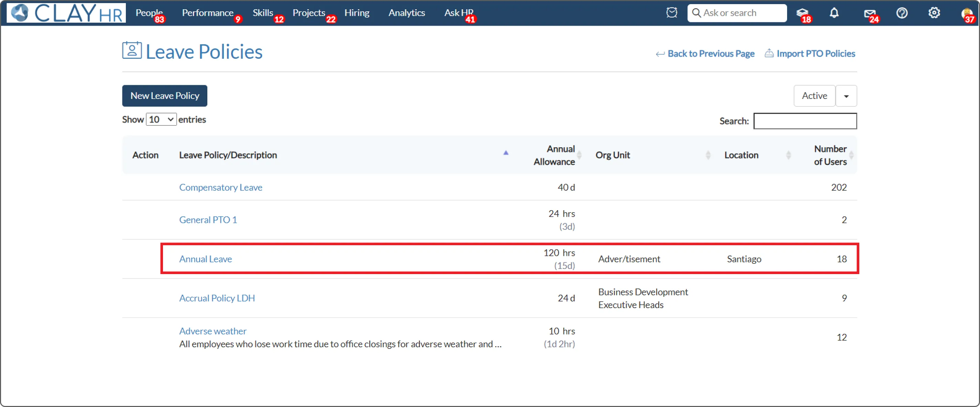980x407 pixels.
Task: Expand the Active status dropdown arrow
Action: (x=846, y=96)
